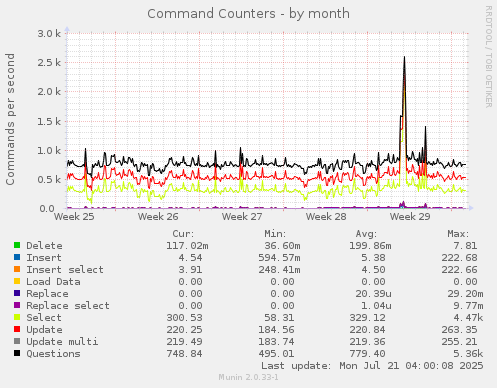Click the green Delete legend swatch
Viewport: 497px width, 388px height.
[x=17, y=245]
